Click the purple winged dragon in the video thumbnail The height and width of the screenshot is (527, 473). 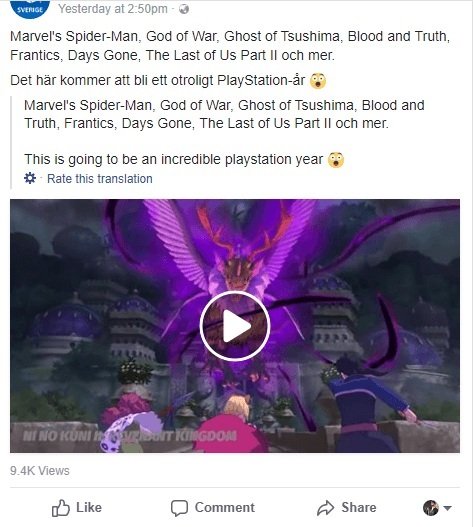[232, 255]
